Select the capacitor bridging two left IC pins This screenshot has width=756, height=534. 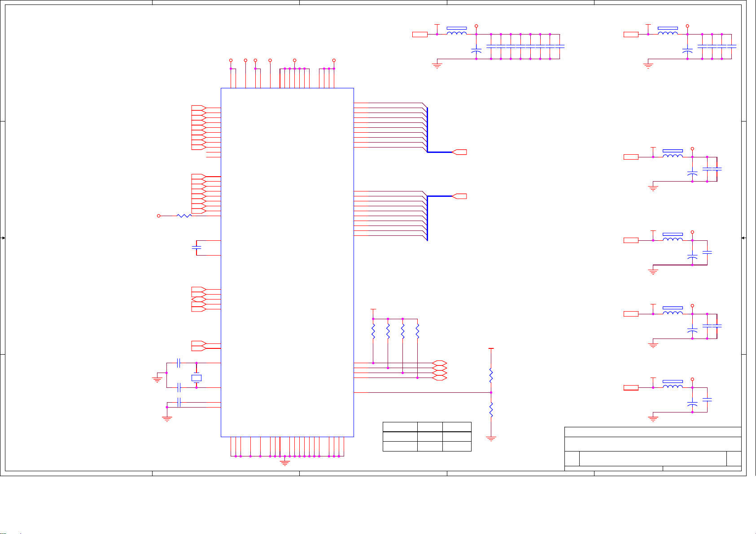pos(197,247)
